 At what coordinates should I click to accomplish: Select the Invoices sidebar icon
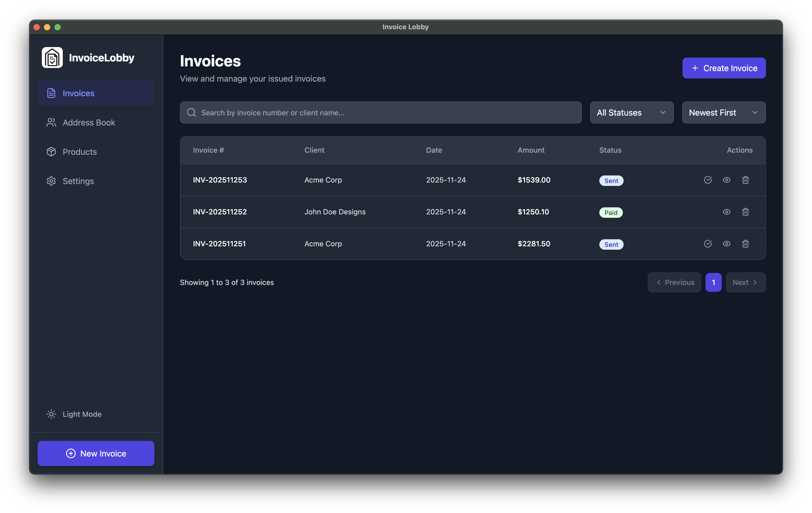(51, 93)
